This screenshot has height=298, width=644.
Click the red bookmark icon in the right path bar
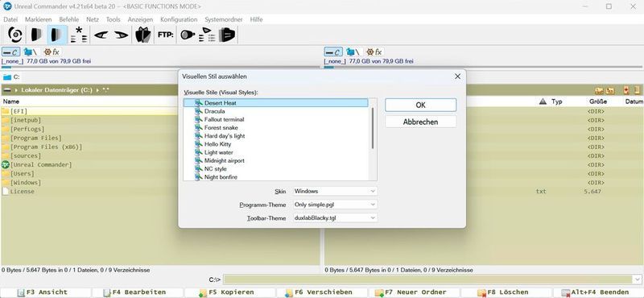626,90
